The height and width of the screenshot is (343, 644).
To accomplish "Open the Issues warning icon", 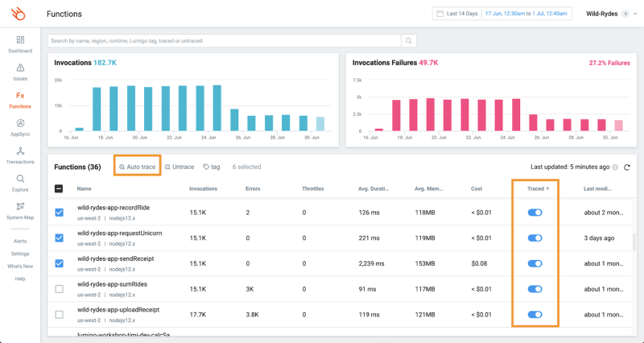I will 20,68.
